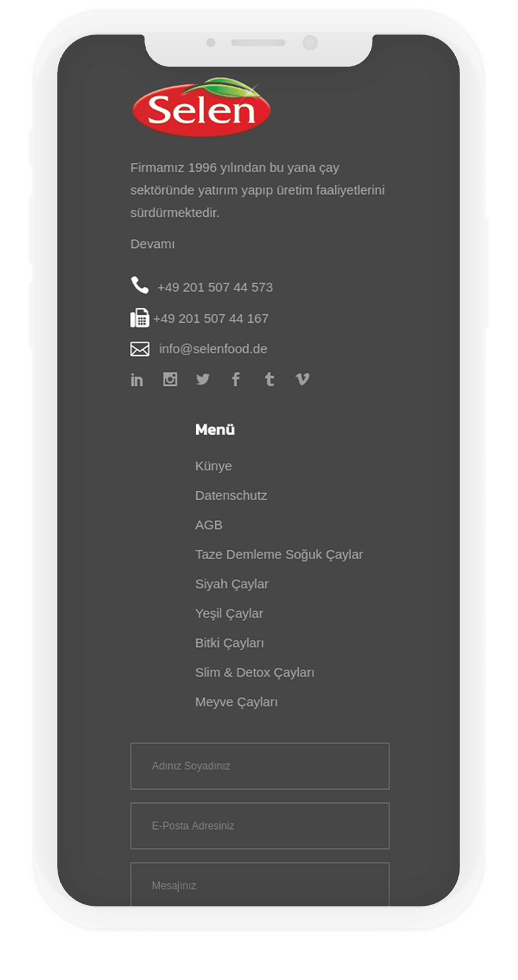Open the Vimeo social icon
Screen dimensions: 518x980
point(302,379)
